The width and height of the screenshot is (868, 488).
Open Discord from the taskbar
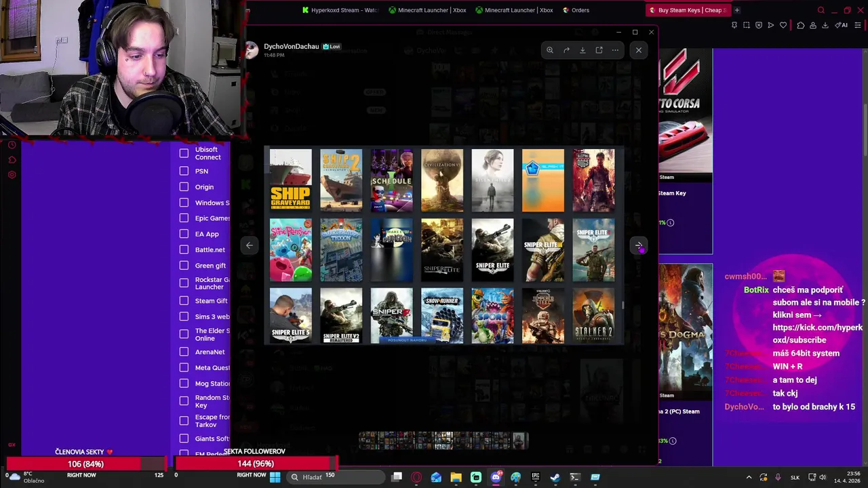tap(496, 477)
